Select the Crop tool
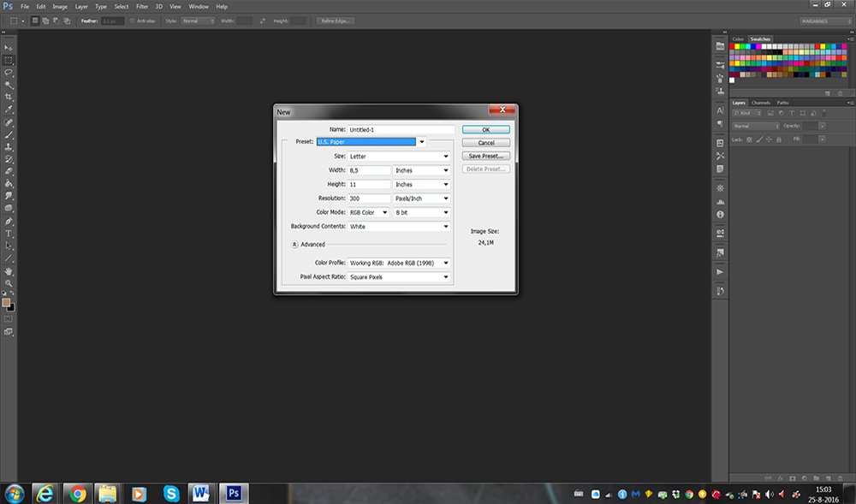 pos(9,97)
